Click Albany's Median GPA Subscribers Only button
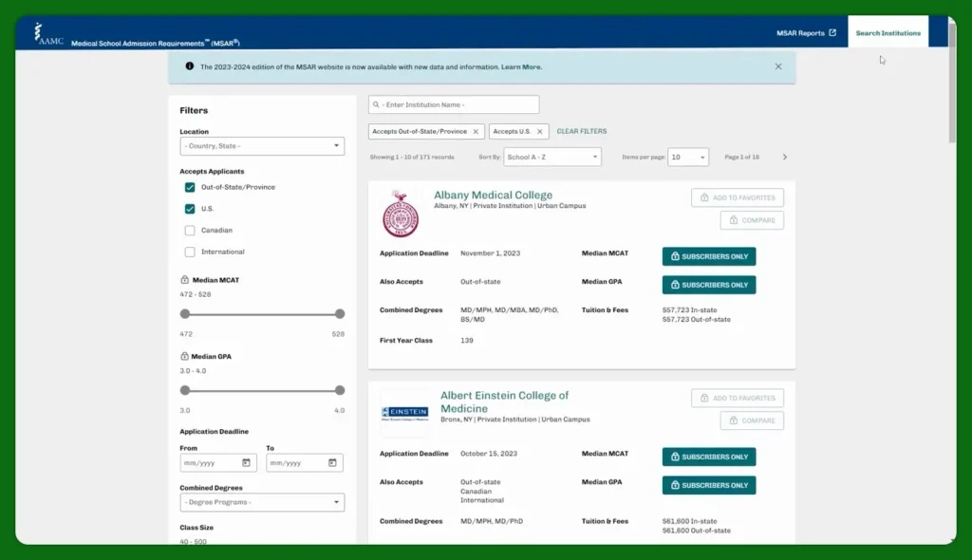Image resolution: width=972 pixels, height=560 pixels. pyautogui.click(x=708, y=285)
